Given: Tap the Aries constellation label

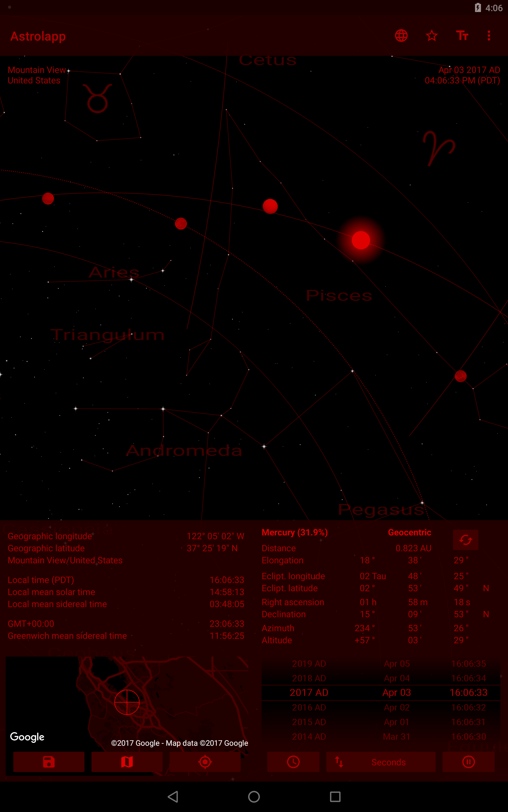Looking at the screenshot, I should tap(114, 272).
